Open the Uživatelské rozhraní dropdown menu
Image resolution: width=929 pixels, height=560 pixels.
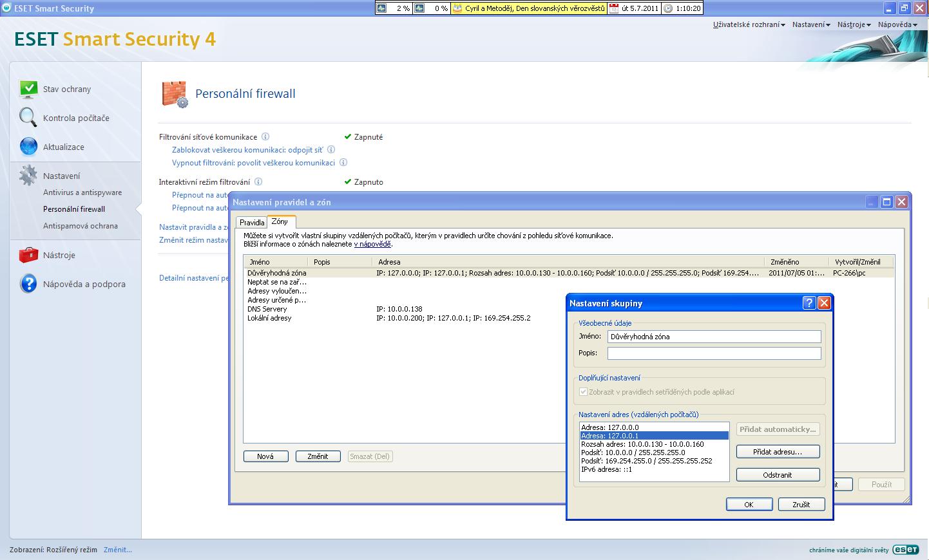pos(749,24)
